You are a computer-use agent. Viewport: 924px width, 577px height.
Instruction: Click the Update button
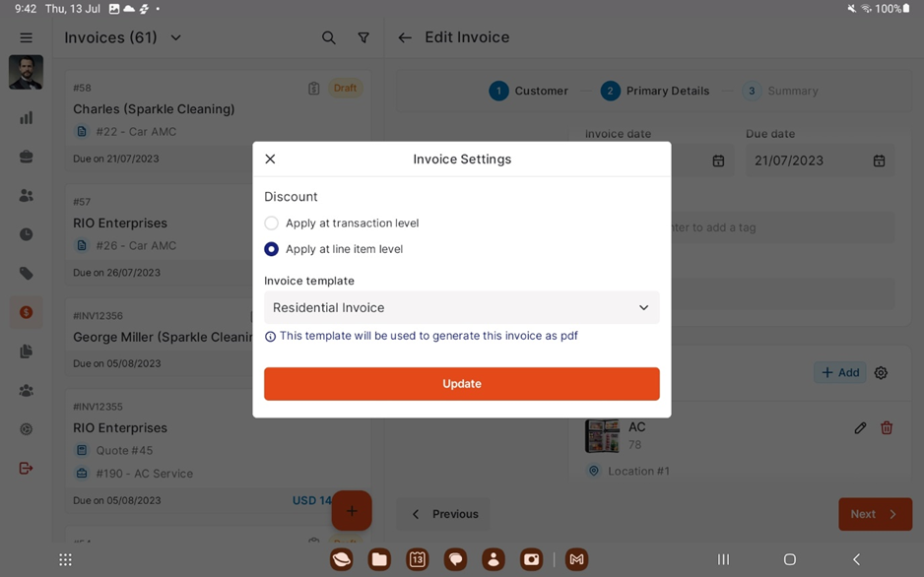(x=461, y=384)
